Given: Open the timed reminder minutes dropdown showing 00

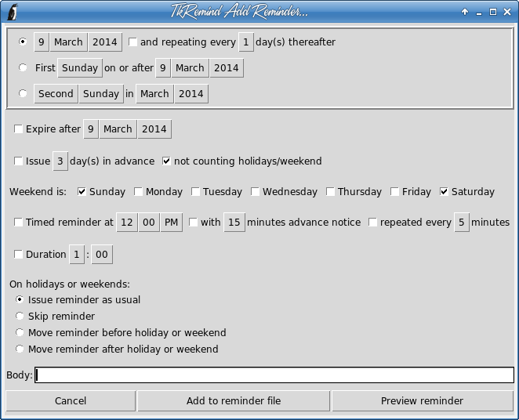Looking at the screenshot, I should (x=149, y=223).
